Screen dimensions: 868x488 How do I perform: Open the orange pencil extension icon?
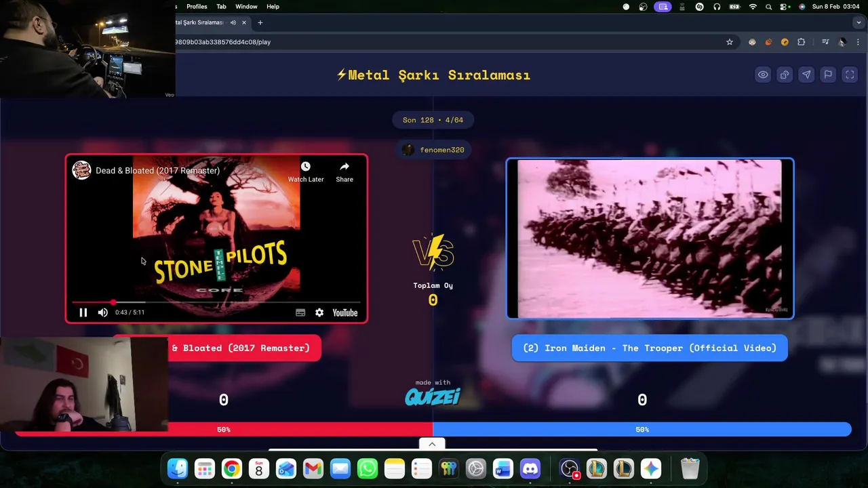[x=785, y=42]
